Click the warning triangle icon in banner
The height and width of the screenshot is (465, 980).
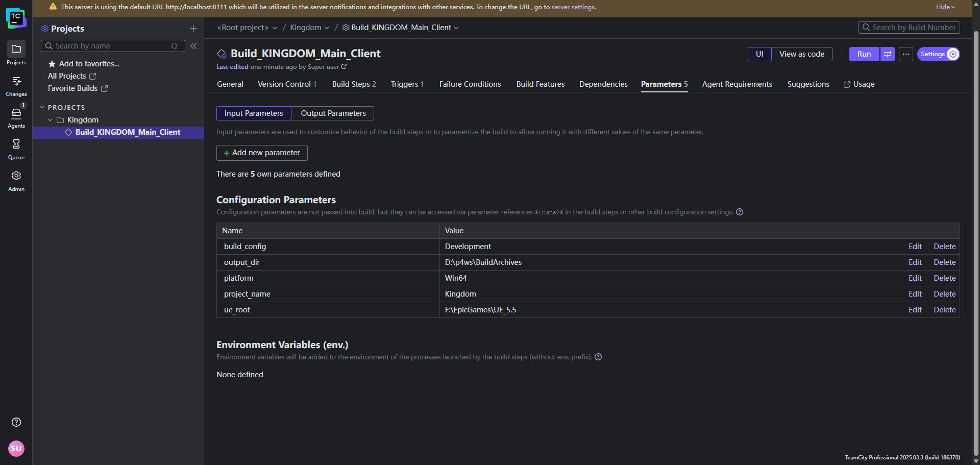pyautogui.click(x=53, y=7)
